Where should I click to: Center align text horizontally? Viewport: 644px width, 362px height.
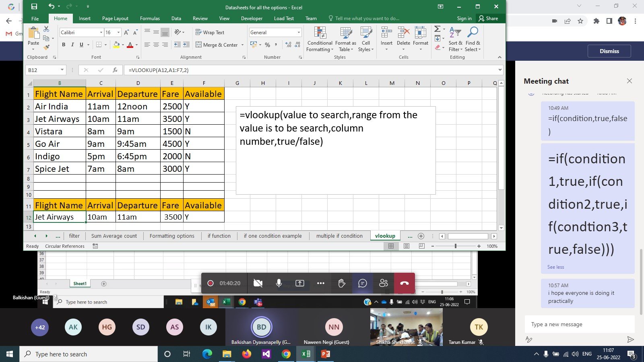(x=156, y=45)
